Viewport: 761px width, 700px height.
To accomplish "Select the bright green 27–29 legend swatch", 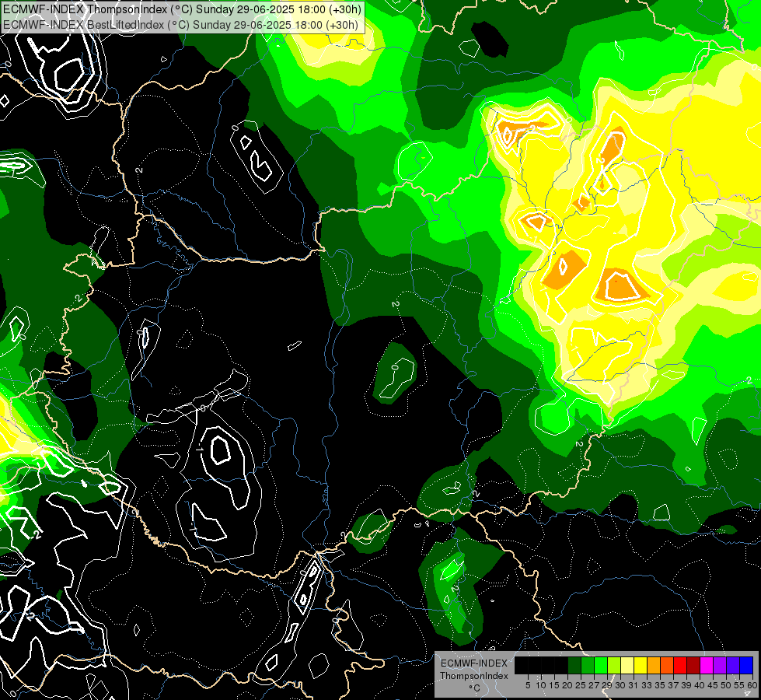I will coord(601,665).
